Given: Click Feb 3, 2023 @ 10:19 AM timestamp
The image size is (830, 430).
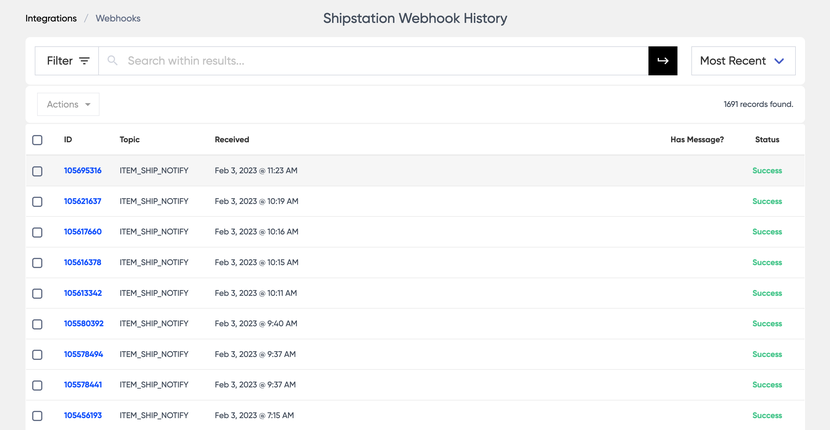Looking at the screenshot, I should click(x=257, y=201).
